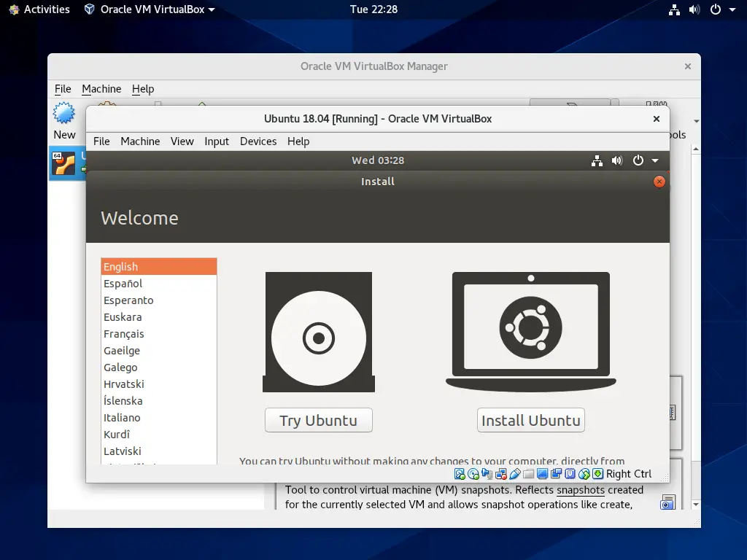Click the snapshots tool icon in Manager
The width and height of the screenshot is (747, 560).
(668, 502)
